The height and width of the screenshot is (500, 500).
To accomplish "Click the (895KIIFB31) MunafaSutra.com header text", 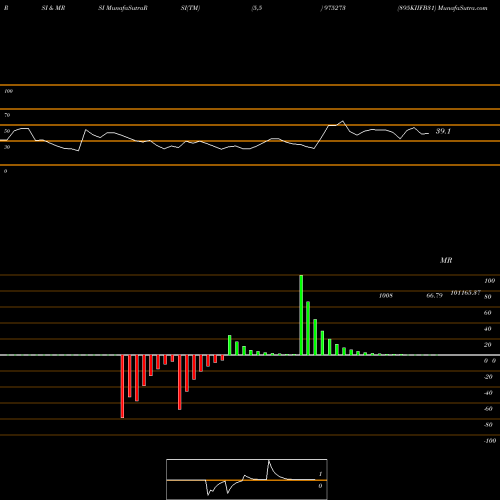I will [442, 8].
